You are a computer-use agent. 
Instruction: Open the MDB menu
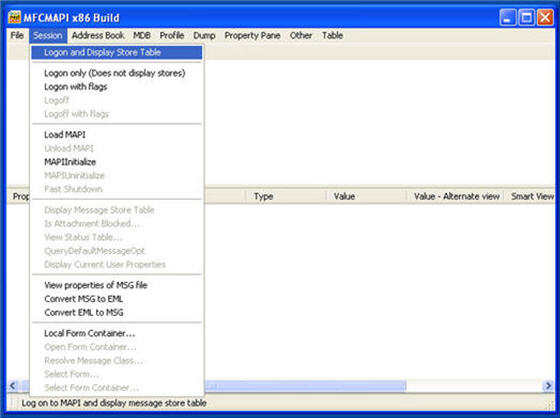tap(142, 35)
